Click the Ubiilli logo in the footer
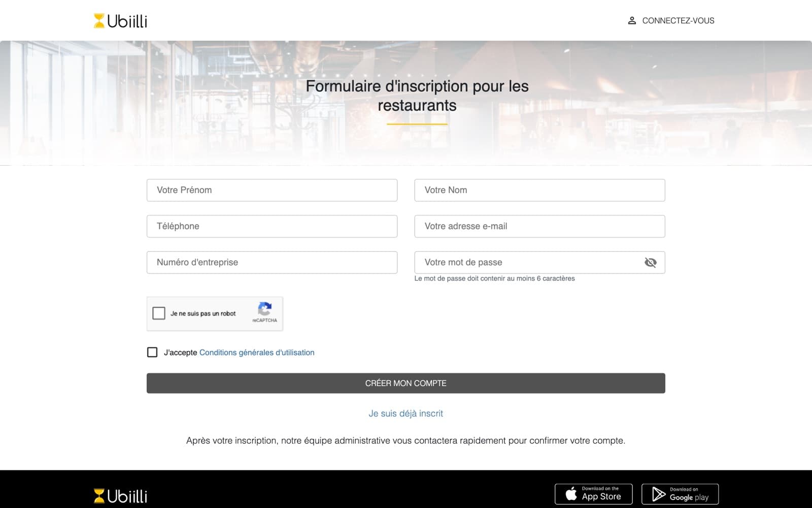 click(120, 496)
